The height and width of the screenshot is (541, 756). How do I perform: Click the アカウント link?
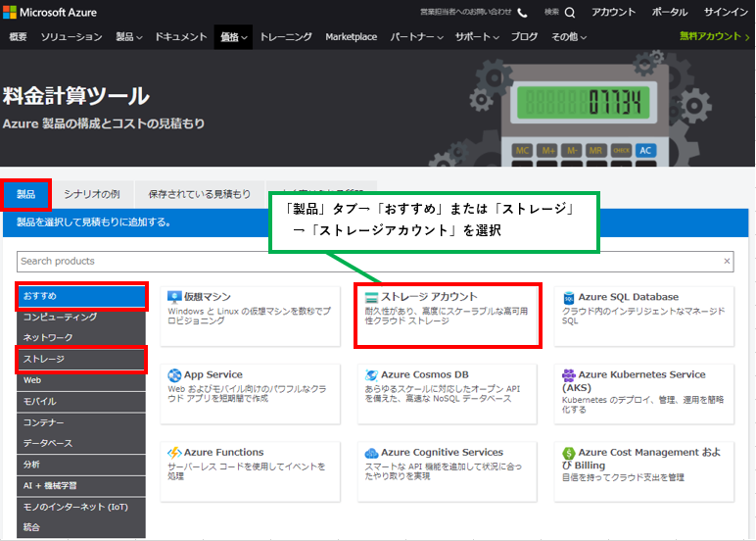tap(613, 12)
